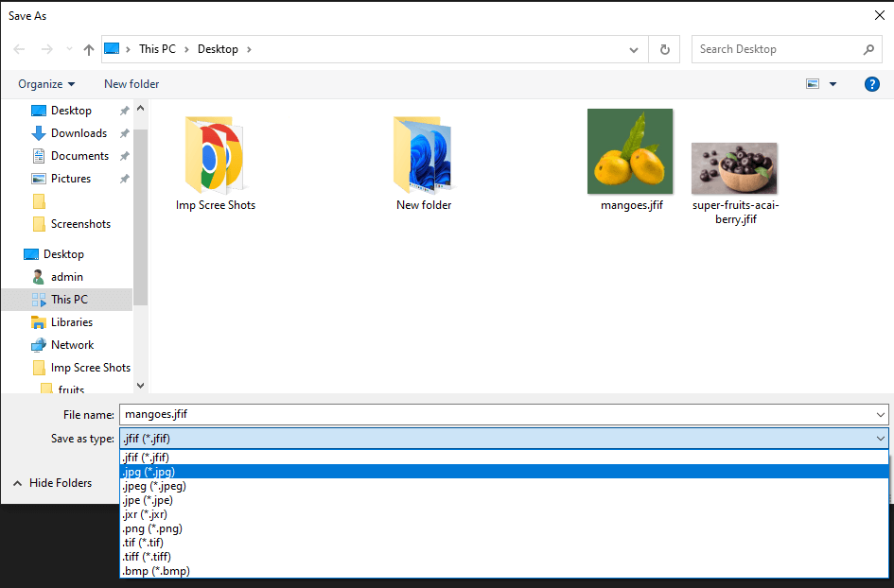This screenshot has height=588, width=894.
Task: Click pin icon next to Documents
Action: (124, 156)
